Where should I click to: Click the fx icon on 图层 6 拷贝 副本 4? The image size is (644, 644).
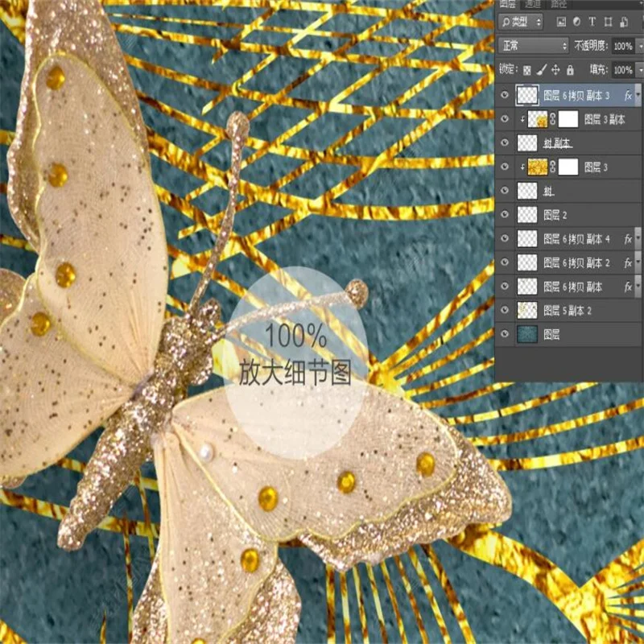tap(628, 238)
